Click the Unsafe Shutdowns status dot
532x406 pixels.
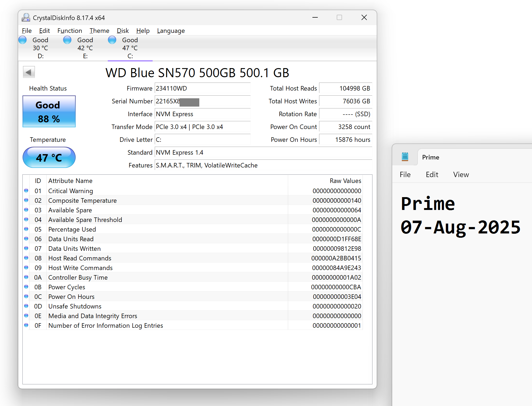pos(26,306)
